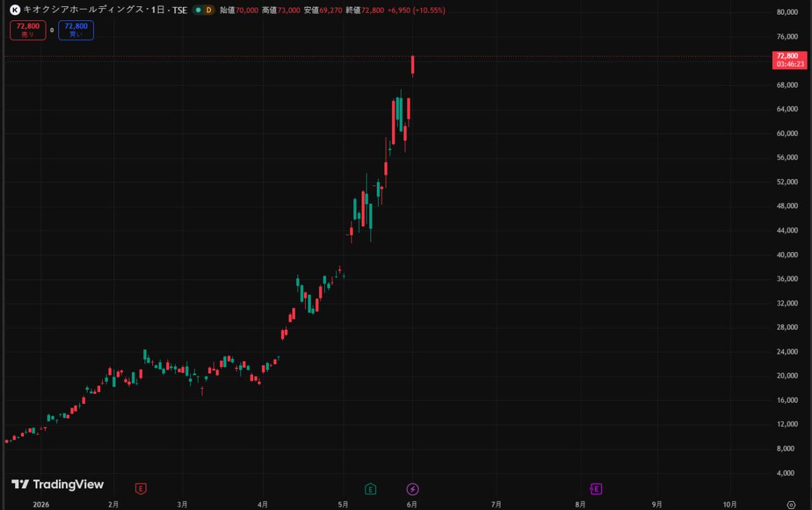Click the 64,000 price axis label
Image resolution: width=812 pixels, height=510 pixels.
(789, 109)
